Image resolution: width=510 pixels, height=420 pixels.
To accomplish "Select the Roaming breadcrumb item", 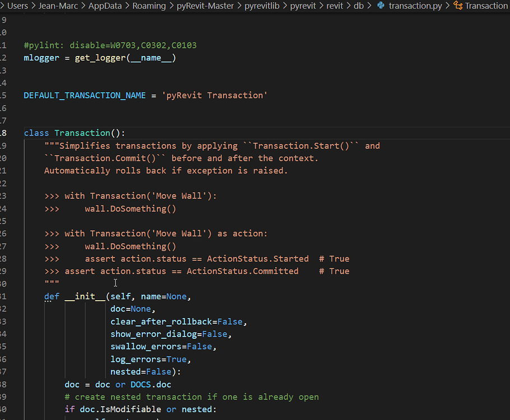I will click(149, 6).
